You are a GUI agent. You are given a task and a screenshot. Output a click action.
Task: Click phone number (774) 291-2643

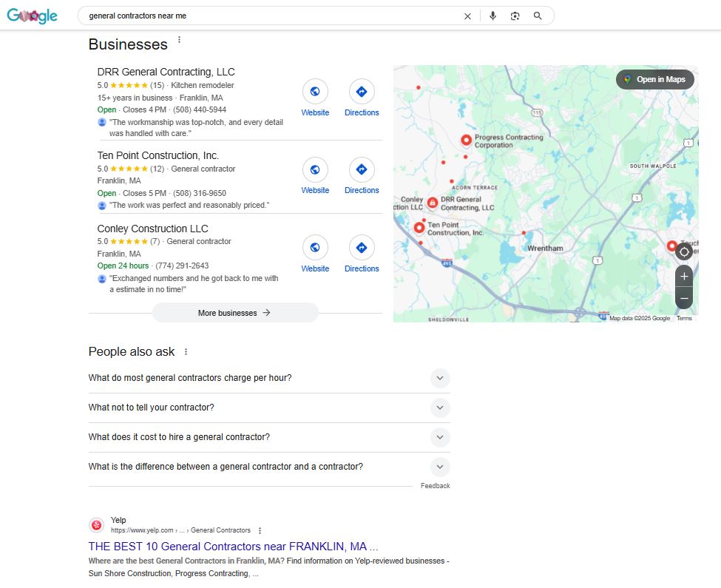click(182, 266)
